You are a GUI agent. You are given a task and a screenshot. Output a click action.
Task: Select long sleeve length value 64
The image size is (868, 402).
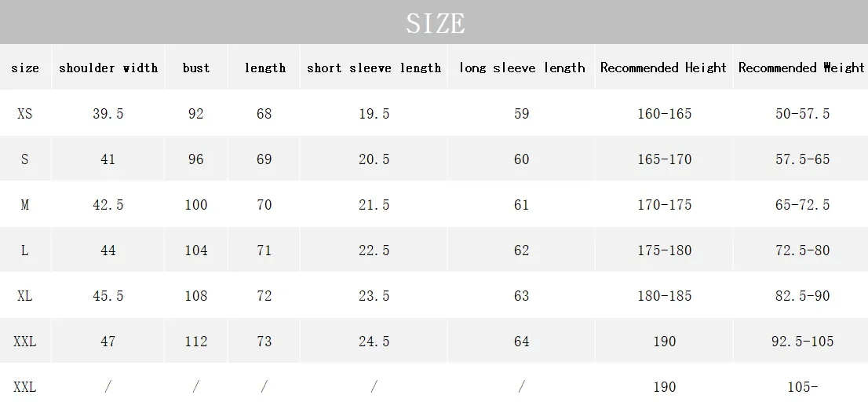pyautogui.click(x=522, y=342)
